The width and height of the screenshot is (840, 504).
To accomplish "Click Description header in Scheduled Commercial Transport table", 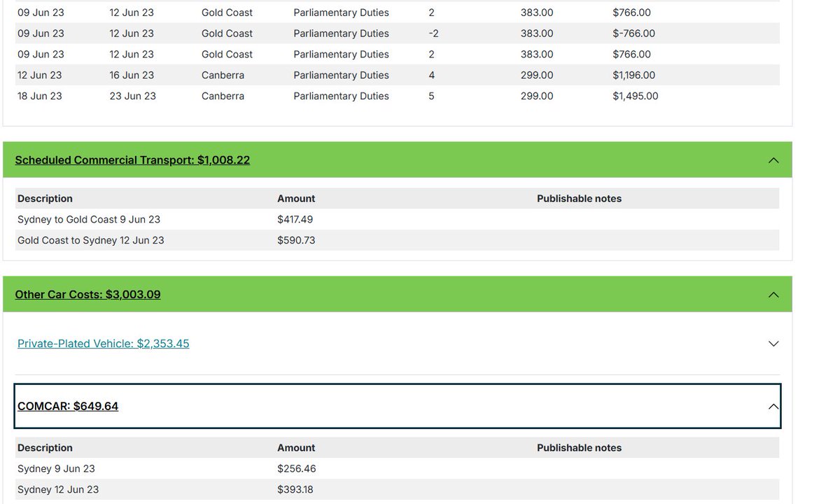I will point(45,198).
